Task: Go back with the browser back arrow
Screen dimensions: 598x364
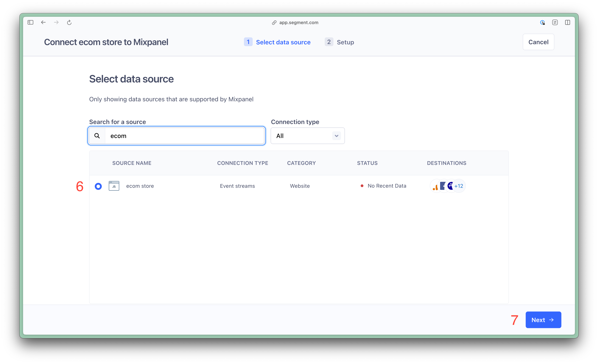Action: (x=43, y=23)
